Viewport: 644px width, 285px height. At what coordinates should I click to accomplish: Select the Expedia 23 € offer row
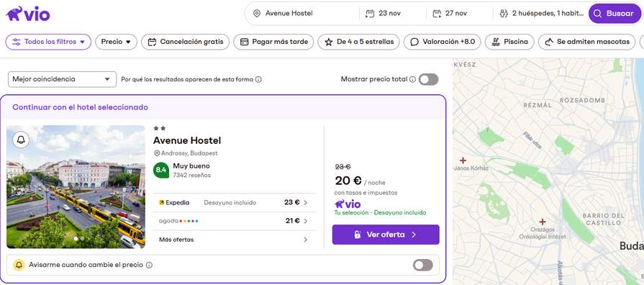click(x=234, y=202)
